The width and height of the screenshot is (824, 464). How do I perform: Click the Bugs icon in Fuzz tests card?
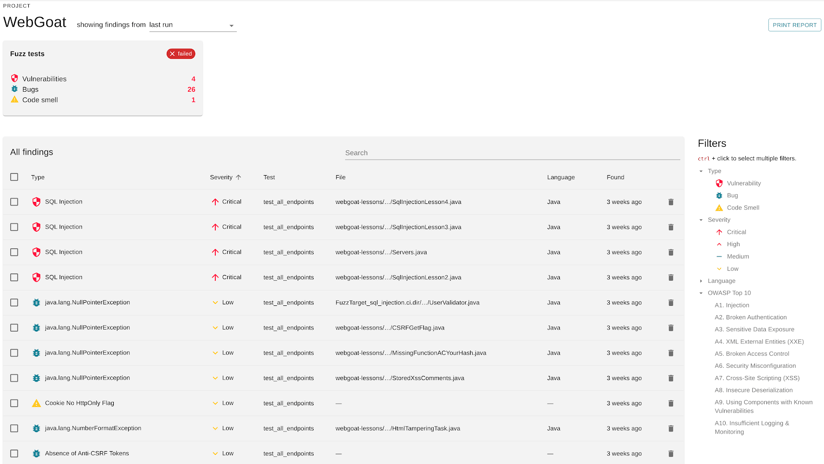[14, 89]
